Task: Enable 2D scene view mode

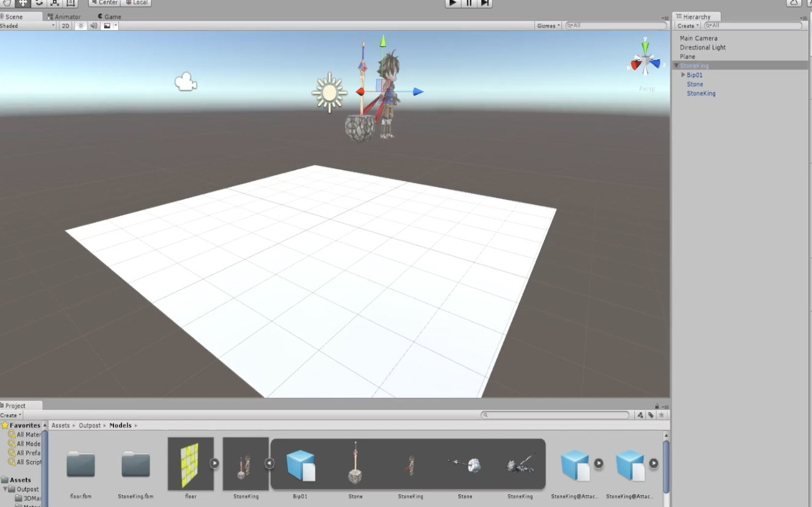Action: (x=65, y=26)
